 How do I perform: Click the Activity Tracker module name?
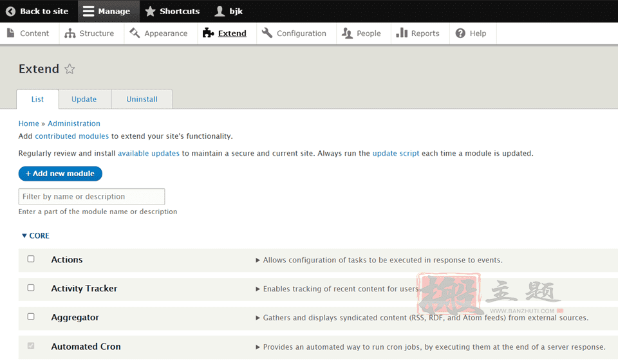tap(84, 288)
